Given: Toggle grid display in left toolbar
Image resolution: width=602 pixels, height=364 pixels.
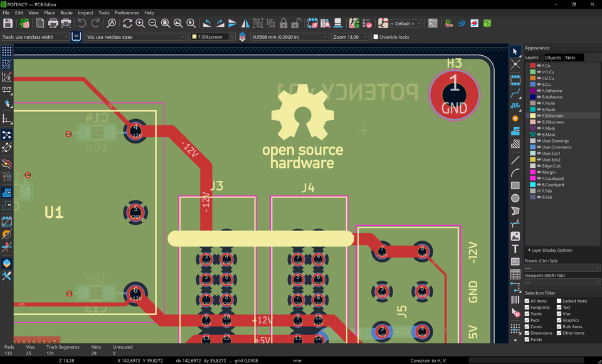Looking at the screenshot, I should [6, 51].
